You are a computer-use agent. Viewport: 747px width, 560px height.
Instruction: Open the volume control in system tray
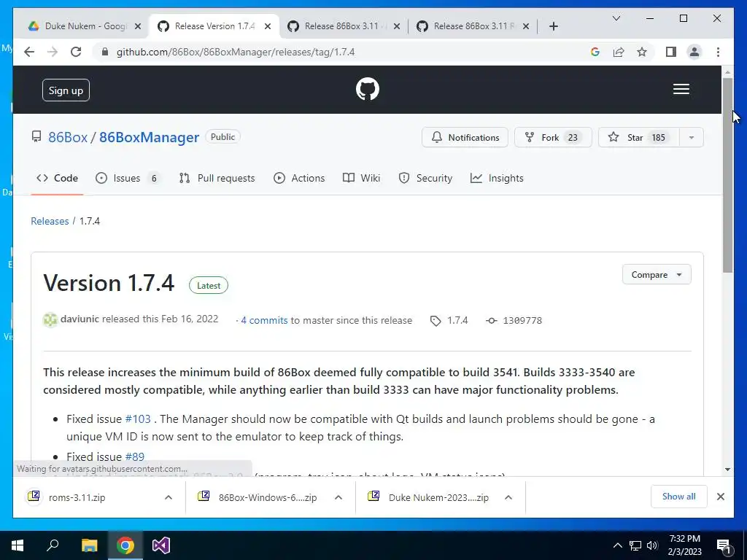[652, 545]
